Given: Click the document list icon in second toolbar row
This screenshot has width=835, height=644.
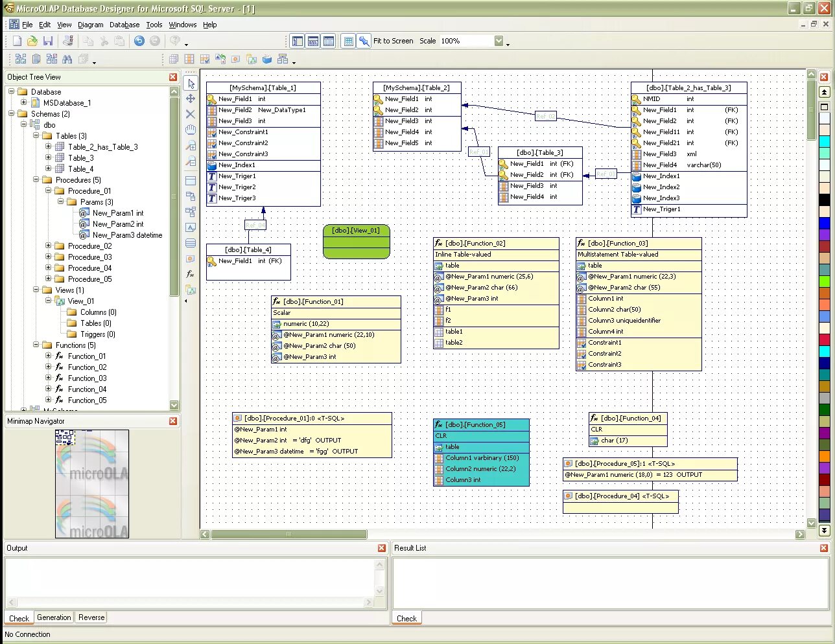Looking at the screenshot, I should click(x=36, y=59).
